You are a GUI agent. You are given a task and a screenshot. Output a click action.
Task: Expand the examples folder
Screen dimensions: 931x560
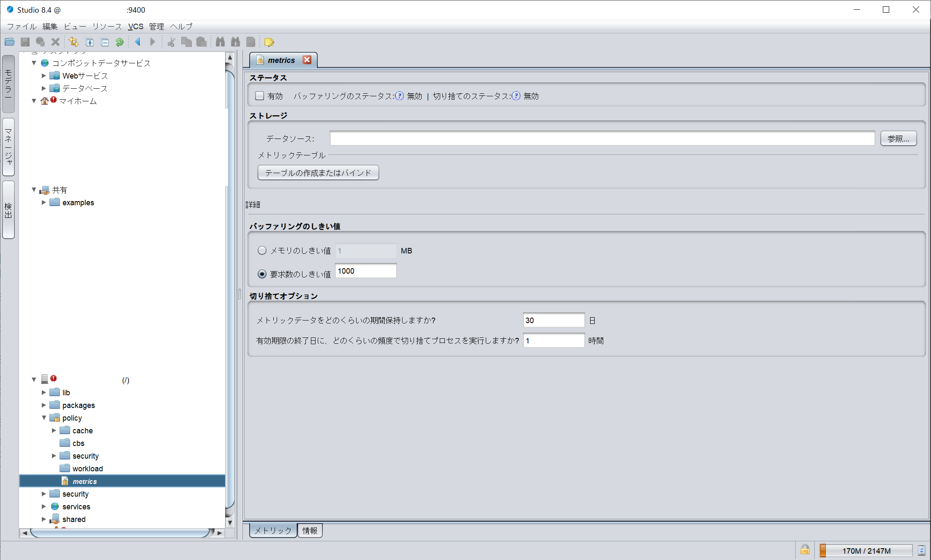tap(44, 202)
